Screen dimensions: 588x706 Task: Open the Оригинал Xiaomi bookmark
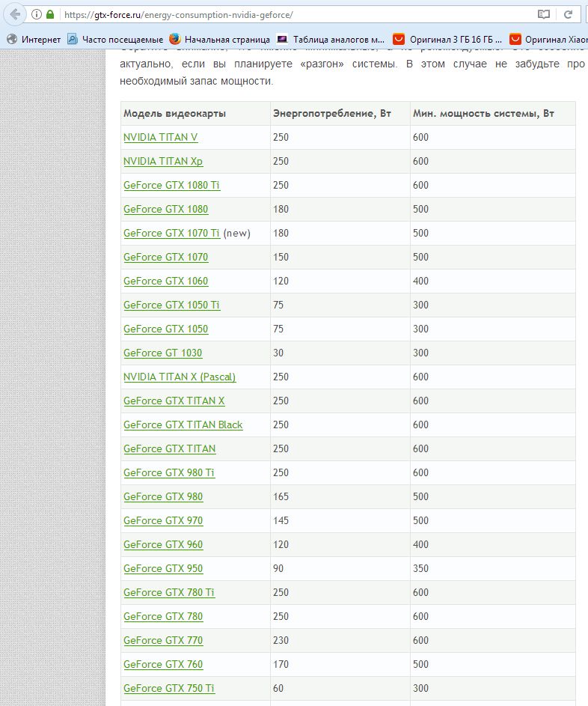(x=548, y=39)
